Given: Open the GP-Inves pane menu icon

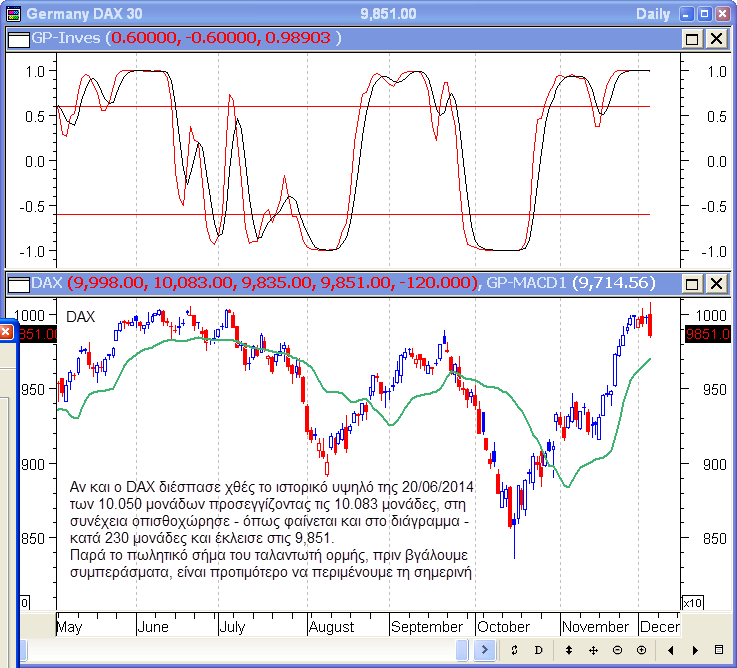Looking at the screenshot, I should point(17,38).
